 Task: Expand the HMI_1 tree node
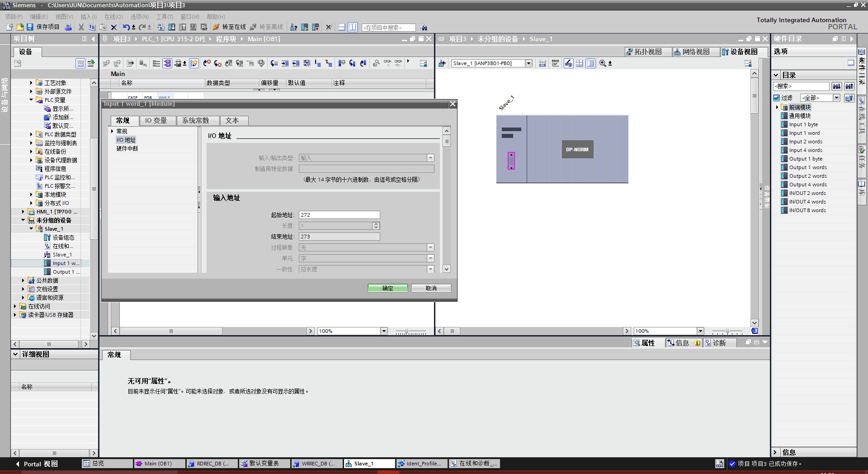click(23, 212)
